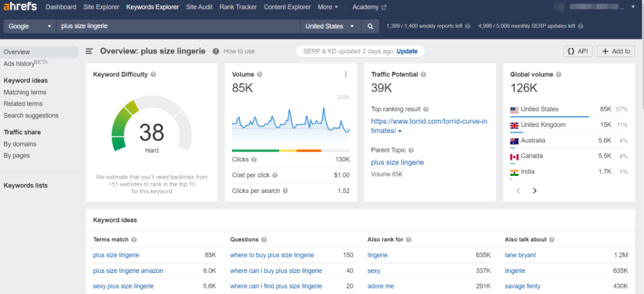Open By pages under Traffic share
The image size is (644, 294).
[17, 156]
